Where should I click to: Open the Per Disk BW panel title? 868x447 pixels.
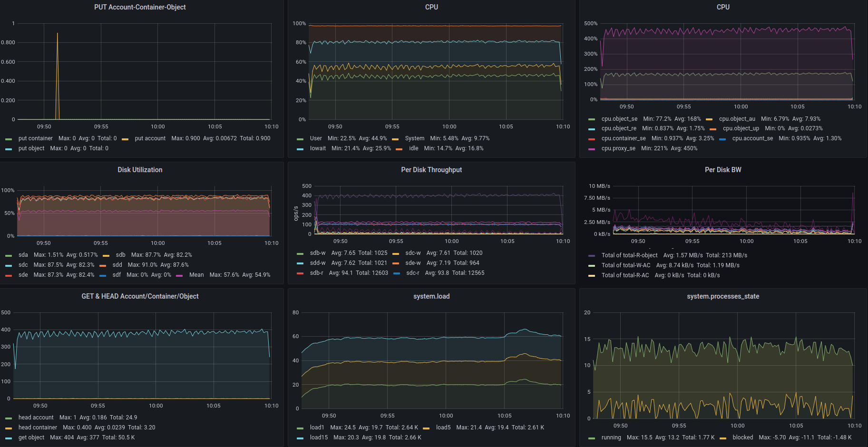(722, 170)
